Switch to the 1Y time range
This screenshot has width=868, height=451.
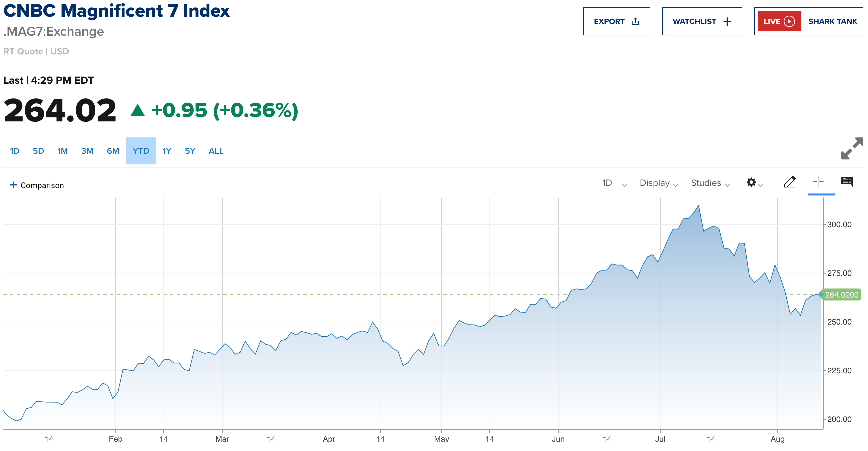167,151
